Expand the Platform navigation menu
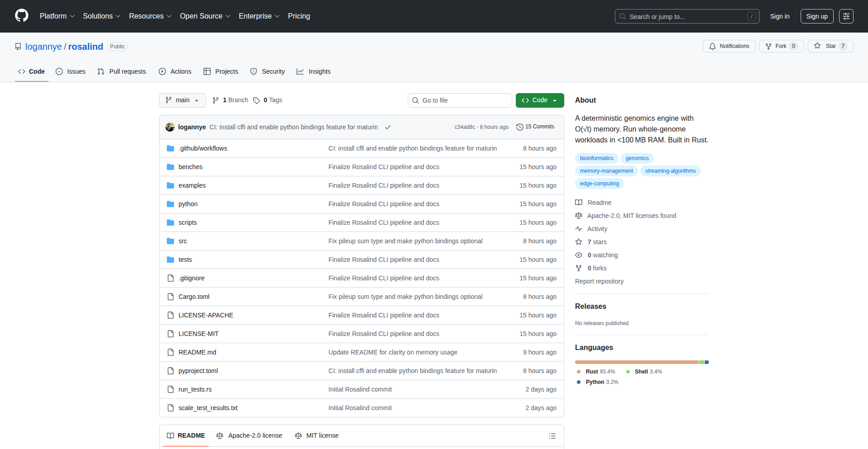 coord(57,16)
